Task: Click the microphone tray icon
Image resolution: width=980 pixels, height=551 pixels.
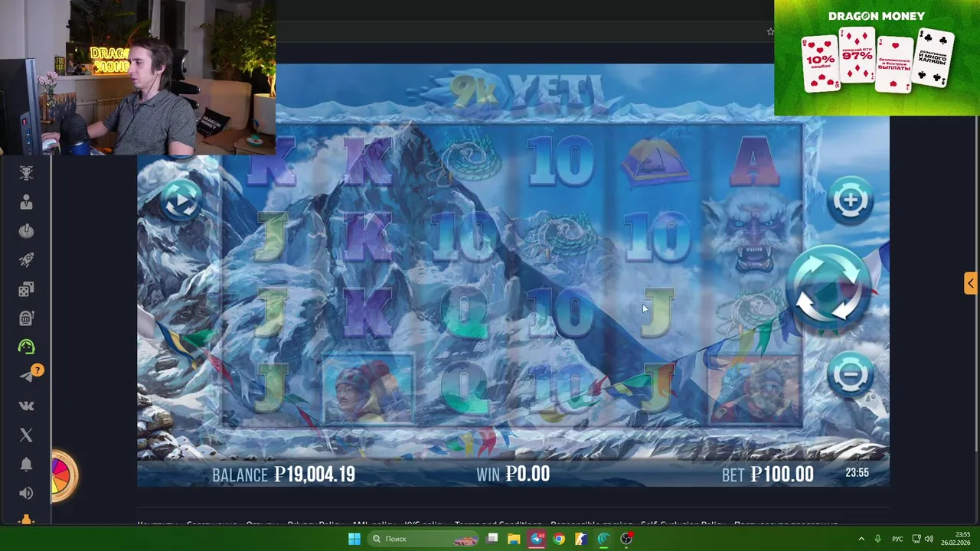Action: (x=878, y=539)
